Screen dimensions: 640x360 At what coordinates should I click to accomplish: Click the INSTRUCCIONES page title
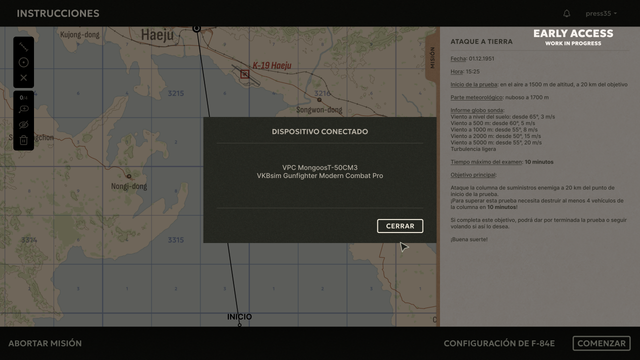[58, 13]
